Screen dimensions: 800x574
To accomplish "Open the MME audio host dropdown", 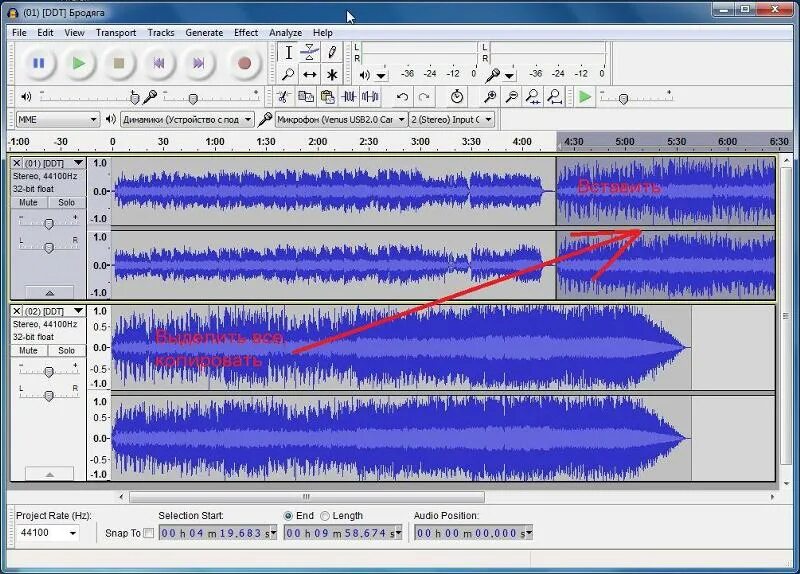I will point(58,119).
